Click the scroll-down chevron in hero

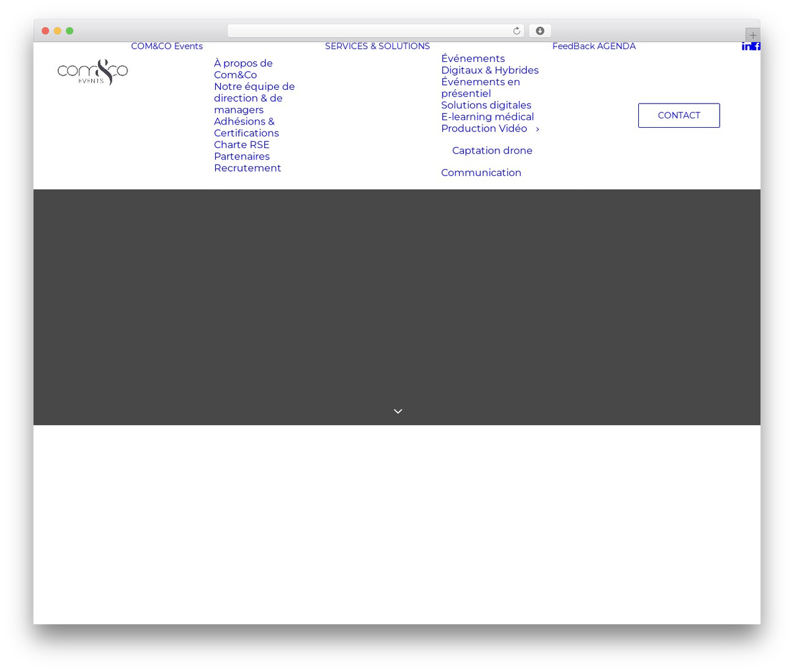point(398,411)
